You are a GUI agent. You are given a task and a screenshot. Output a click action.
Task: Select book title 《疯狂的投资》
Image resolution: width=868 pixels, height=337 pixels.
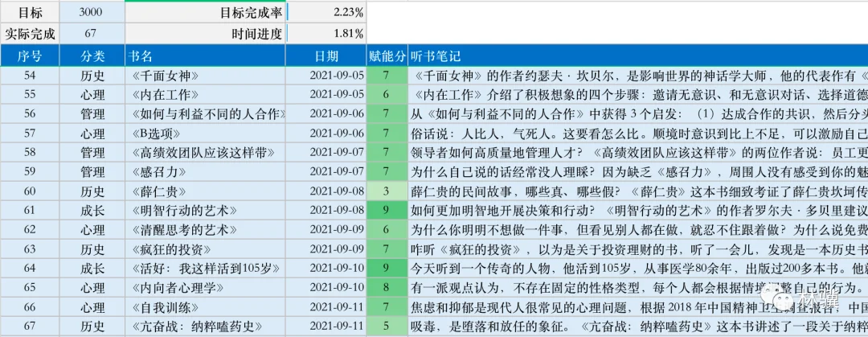[172, 249]
